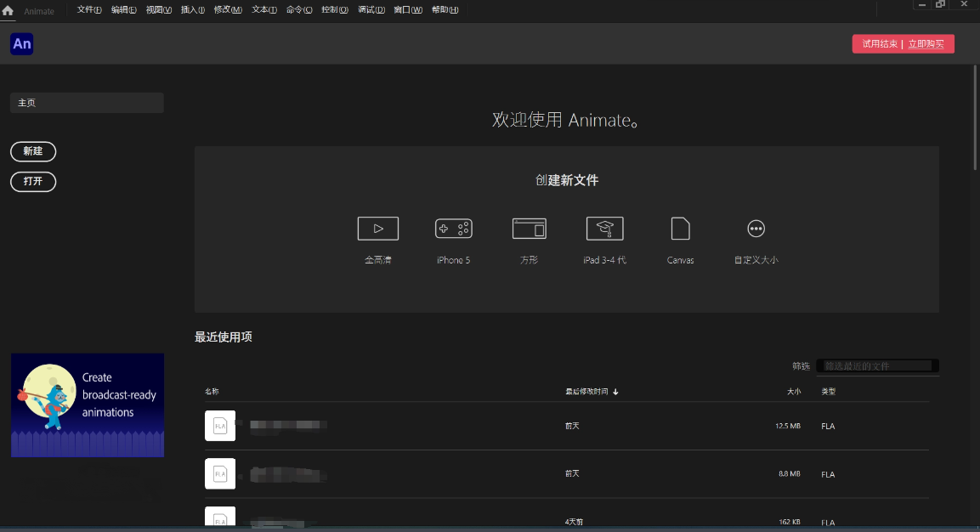Open the 12.5 MB FLA file icon
The image size is (980, 532).
pyautogui.click(x=220, y=426)
